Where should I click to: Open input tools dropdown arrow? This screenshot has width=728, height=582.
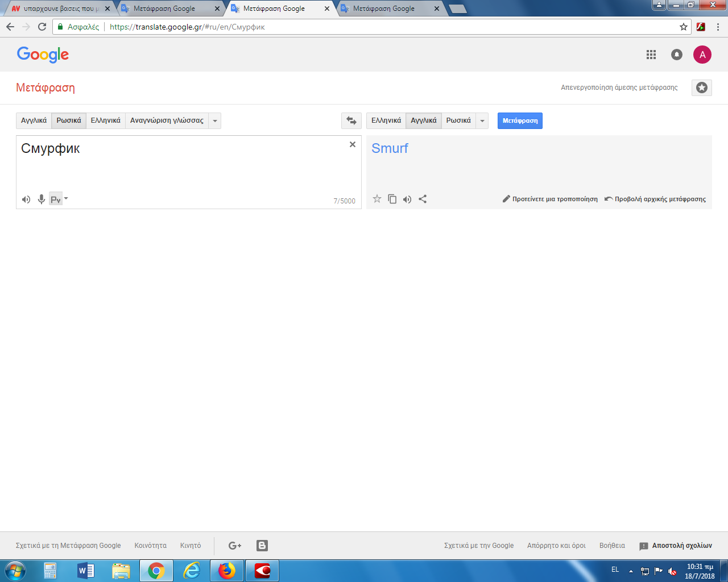[x=66, y=198]
